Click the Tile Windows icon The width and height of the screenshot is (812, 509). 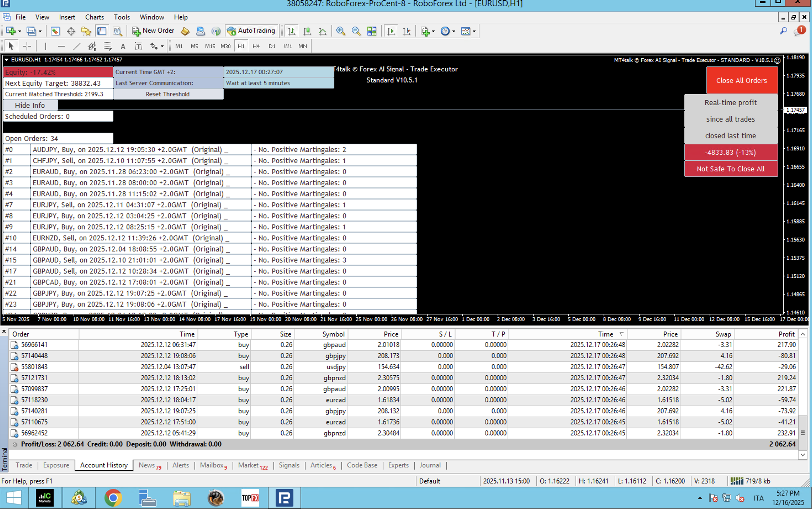[x=372, y=31]
